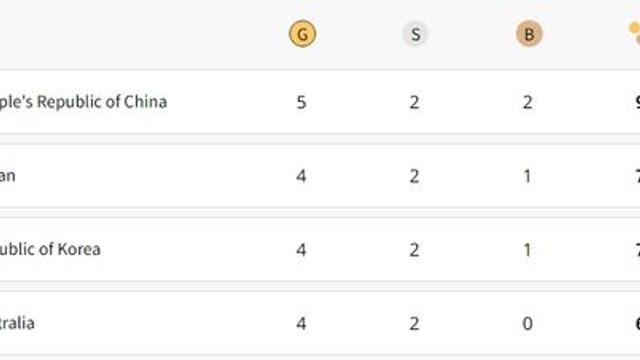Click Korea's gold count of 4

(301, 250)
